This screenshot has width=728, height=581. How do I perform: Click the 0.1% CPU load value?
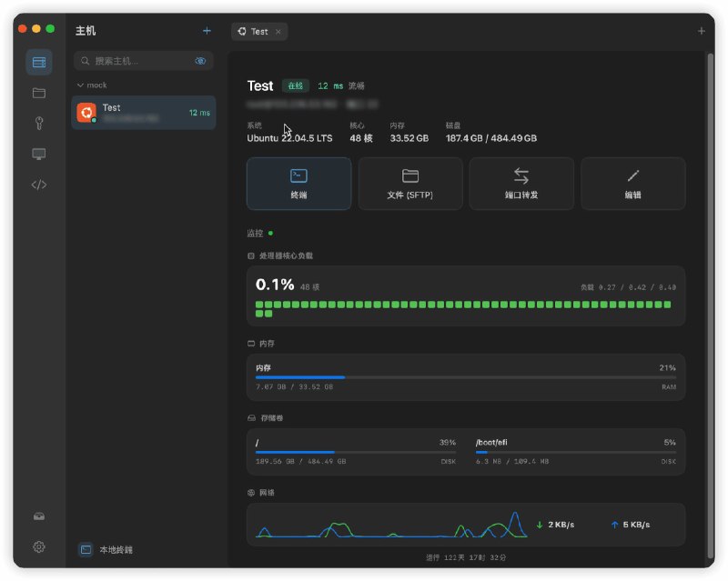[x=275, y=285]
